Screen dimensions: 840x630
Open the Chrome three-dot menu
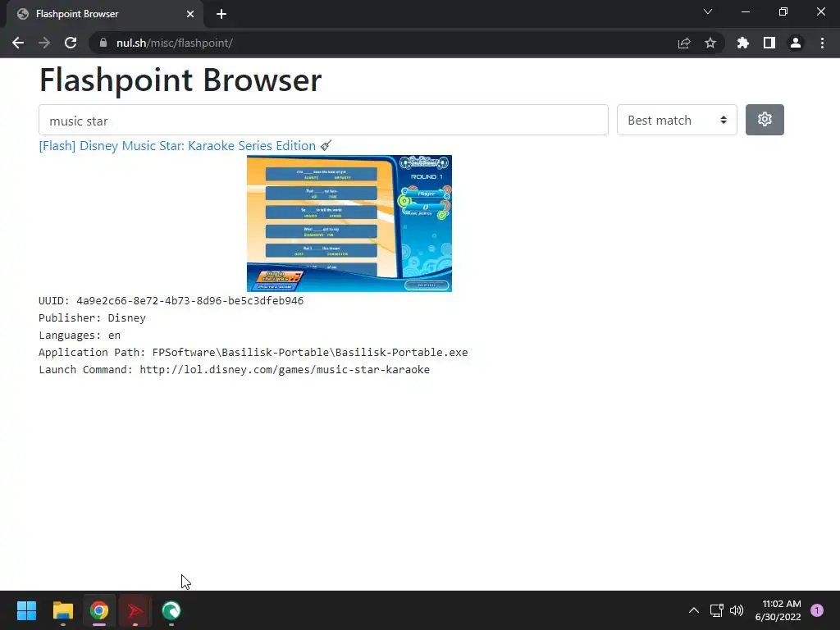click(822, 43)
